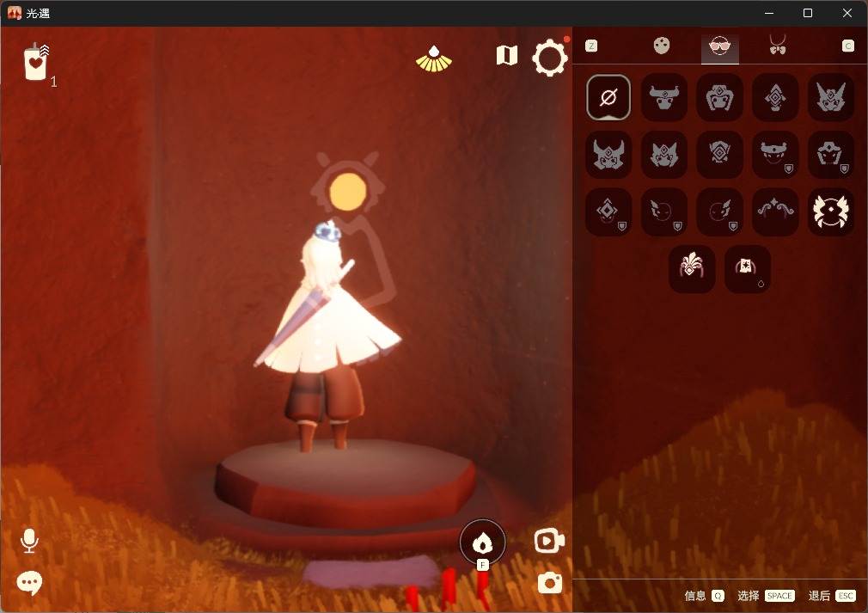This screenshot has width=868, height=613.
Task: Choose the left-feathered face mask
Action: [x=663, y=211]
